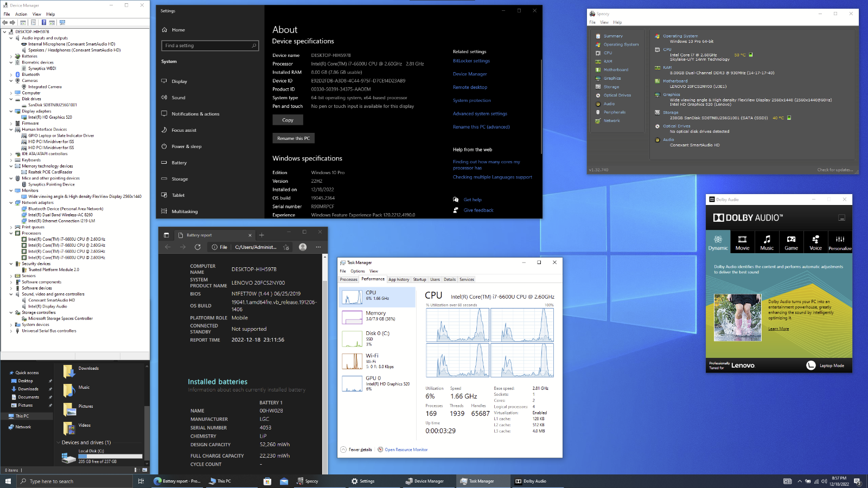Open Action menu in Device Manager
868x488 pixels.
21,14
